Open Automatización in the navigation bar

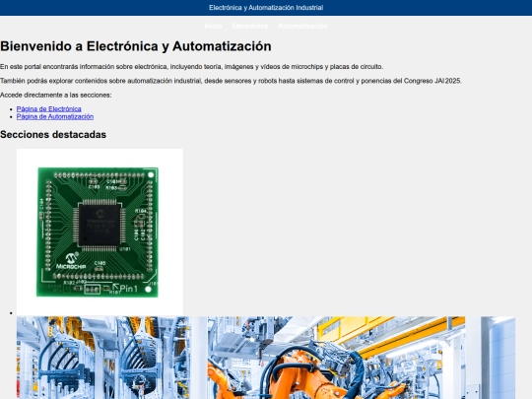(302, 27)
